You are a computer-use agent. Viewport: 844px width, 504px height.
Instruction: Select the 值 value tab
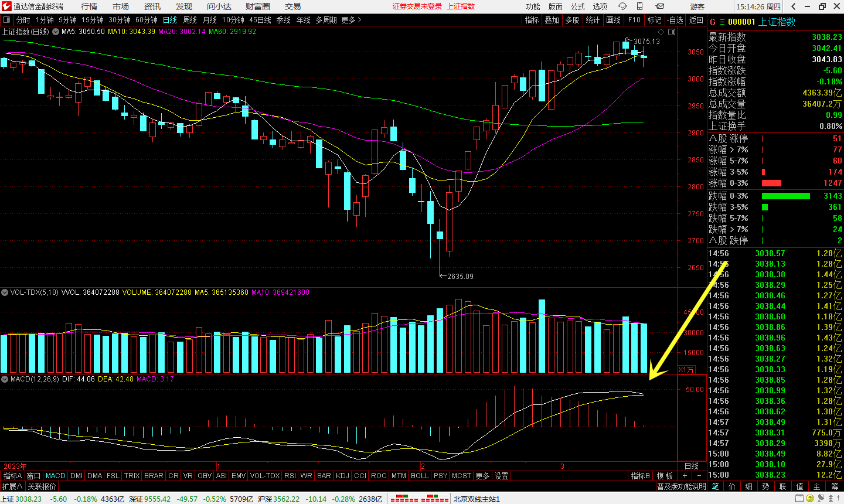pos(800,486)
